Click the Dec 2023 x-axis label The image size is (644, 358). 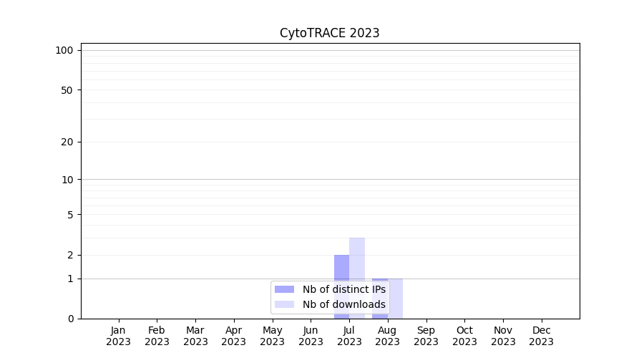coord(541,336)
